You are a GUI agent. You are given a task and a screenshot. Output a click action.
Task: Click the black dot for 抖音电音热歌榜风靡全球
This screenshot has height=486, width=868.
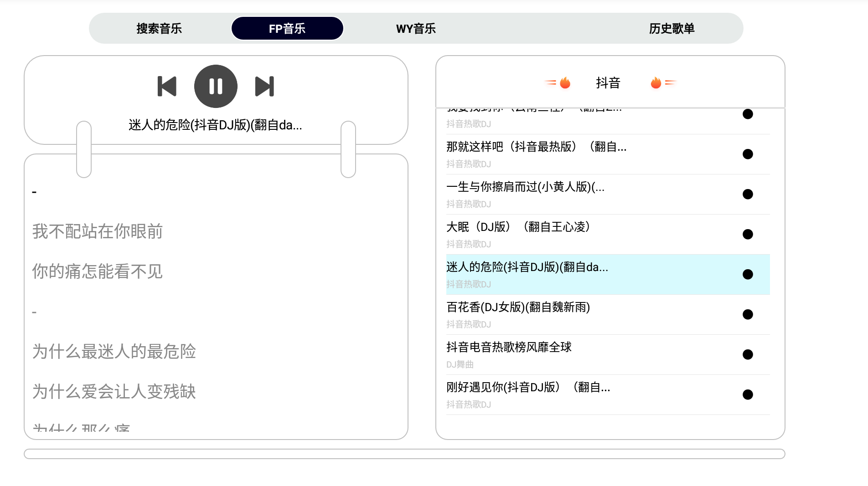click(747, 354)
